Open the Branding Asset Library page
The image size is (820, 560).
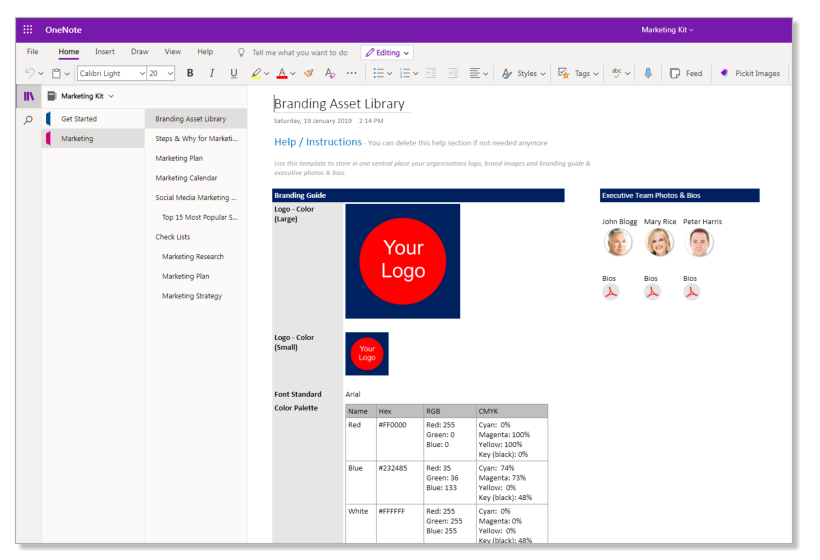click(196, 119)
